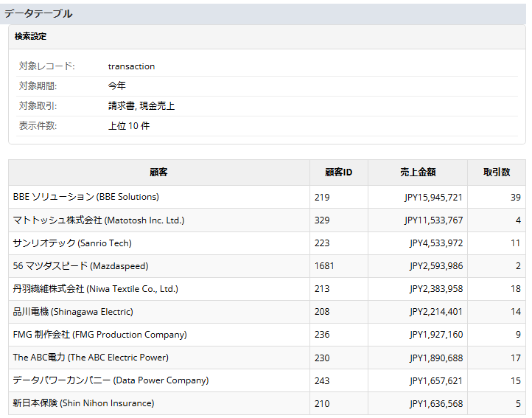The width and height of the screenshot is (532, 418).
Task: Click the amount JPY15,945,721
Action: point(433,198)
